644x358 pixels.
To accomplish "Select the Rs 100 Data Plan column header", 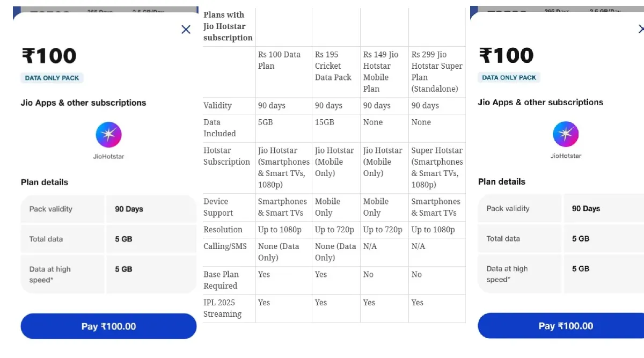I will coord(279,60).
